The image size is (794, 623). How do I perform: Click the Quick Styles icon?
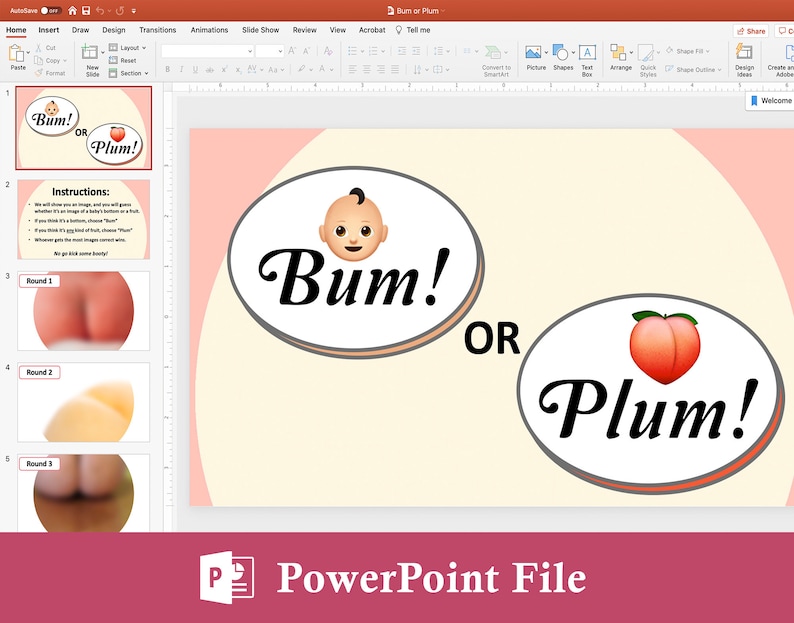(x=646, y=53)
